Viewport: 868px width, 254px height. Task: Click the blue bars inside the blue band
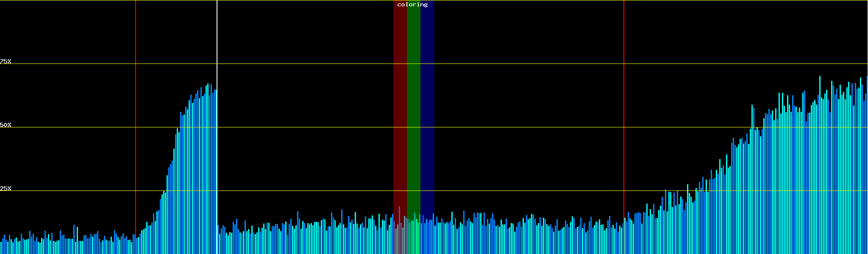(427, 237)
